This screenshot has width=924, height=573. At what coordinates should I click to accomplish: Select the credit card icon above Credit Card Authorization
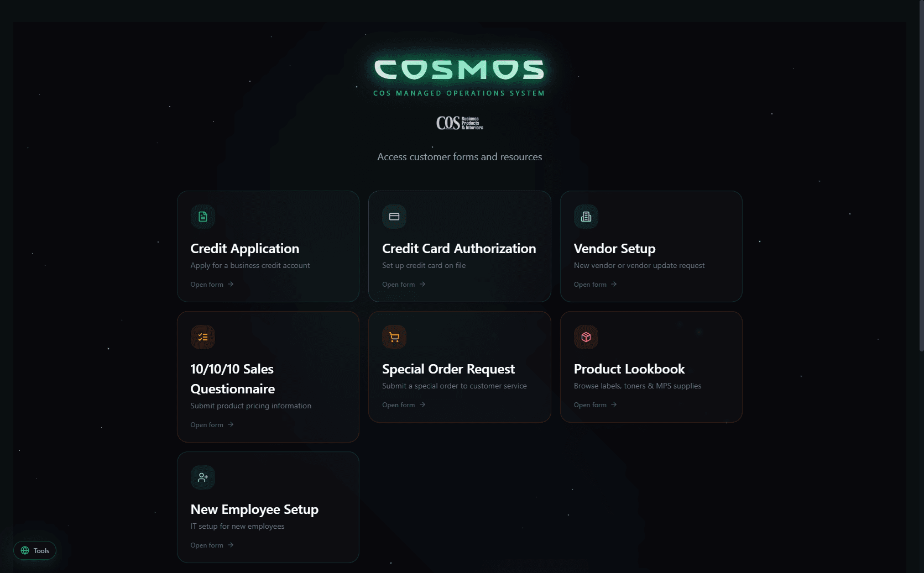394,217
